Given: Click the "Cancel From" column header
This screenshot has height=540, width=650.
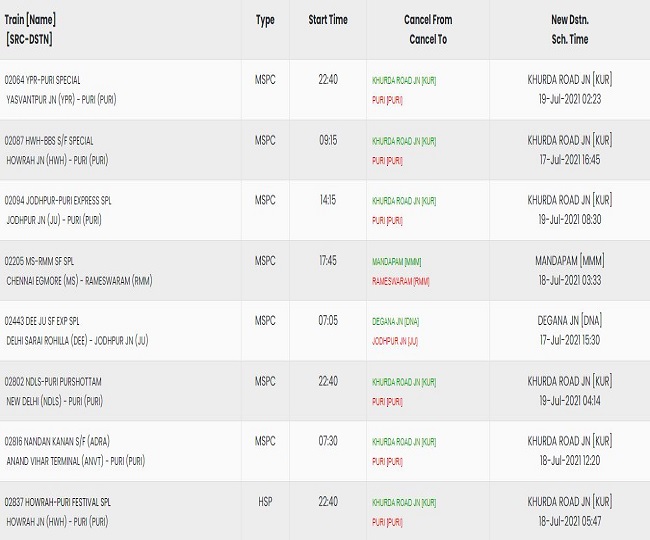Looking at the screenshot, I should click(x=427, y=20).
